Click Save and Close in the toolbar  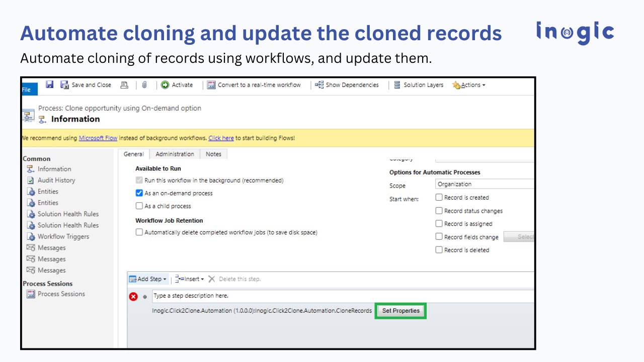click(86, 85)
